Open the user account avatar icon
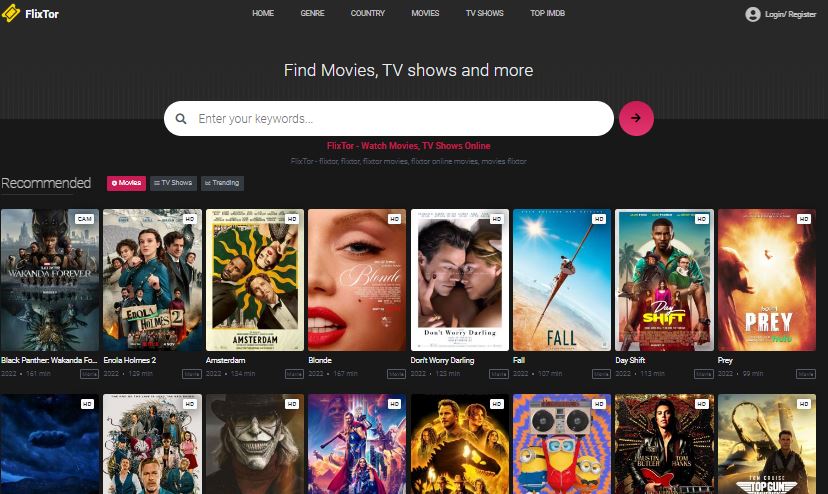This screenshot has height=494, width=828. [752, 14]
